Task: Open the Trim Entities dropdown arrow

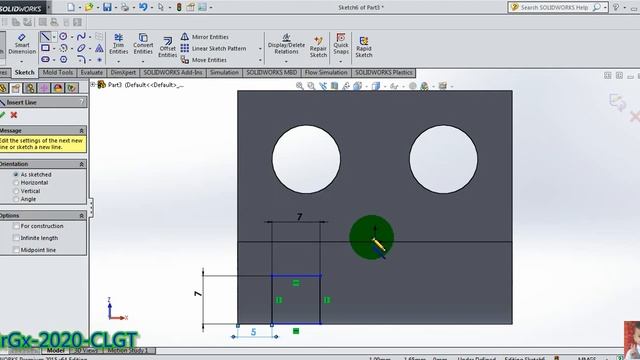Action: click(118, 61)
